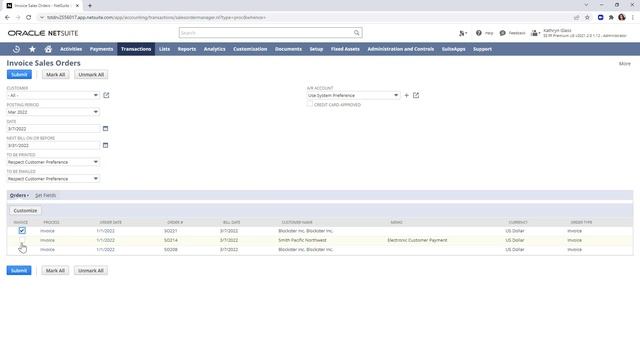Open the Recent Records clock icon
This screenshot has width=640, height=360.
coord(16,49)
